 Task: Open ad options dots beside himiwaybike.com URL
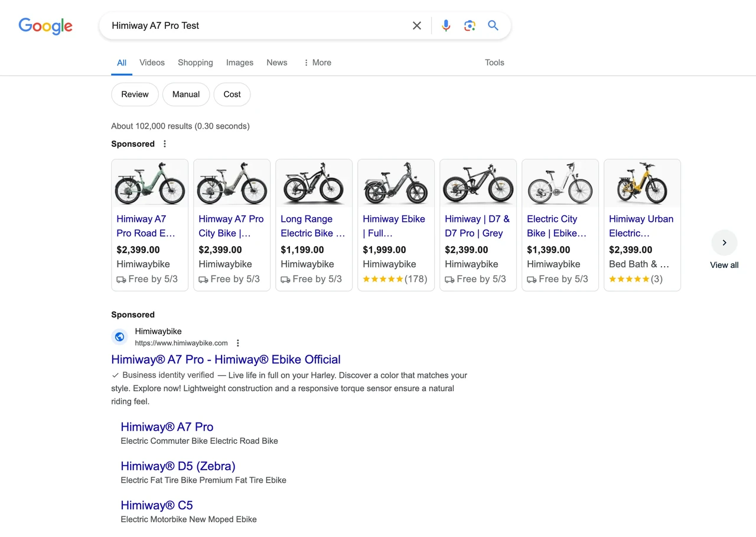[238, 343]
